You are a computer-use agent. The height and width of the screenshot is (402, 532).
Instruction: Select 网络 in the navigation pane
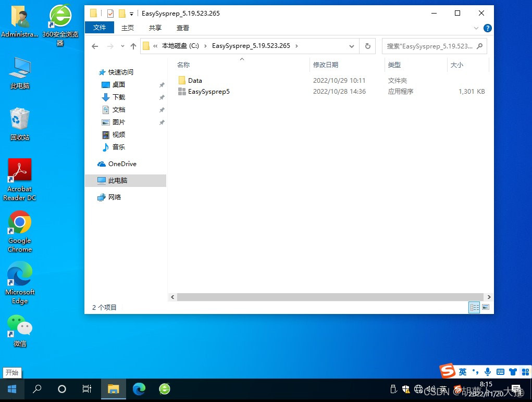114,197
